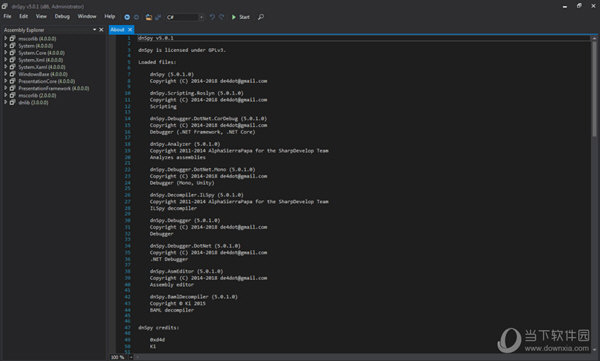
Task: Click the "0xd4d" credits line
Action: [157, 340]
